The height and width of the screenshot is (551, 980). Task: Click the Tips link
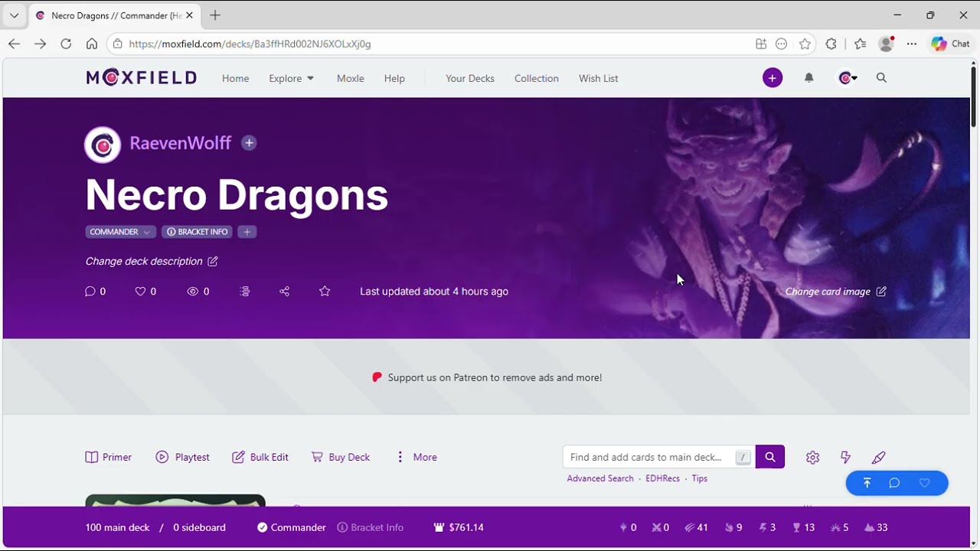(x=700, y=478)
